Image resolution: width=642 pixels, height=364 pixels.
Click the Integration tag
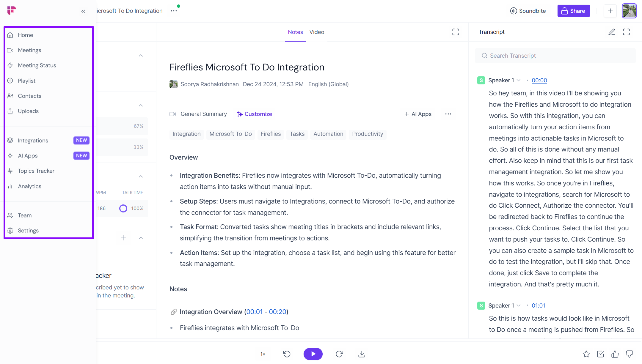[x=186, y=134]
